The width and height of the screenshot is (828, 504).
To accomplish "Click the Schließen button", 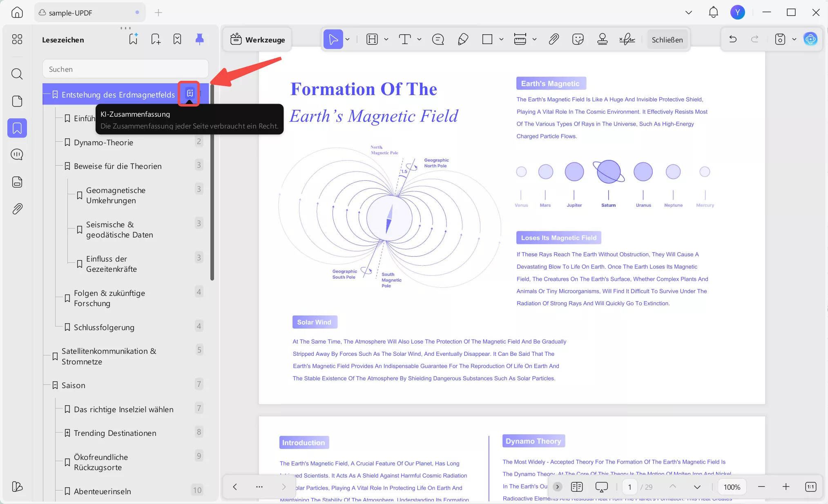I will click(x=667, y=40).
